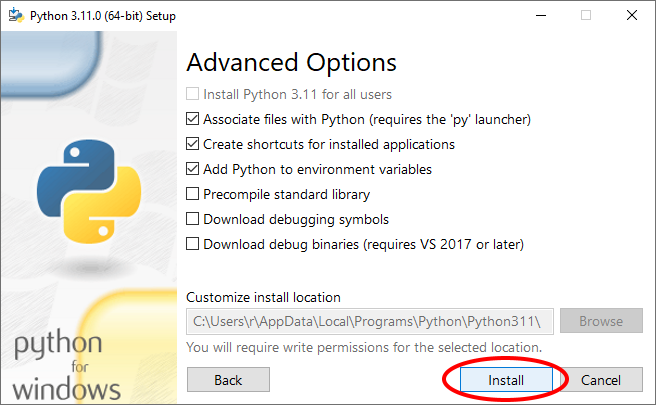
Task: Cancel the Python setup
Action: 601,380
